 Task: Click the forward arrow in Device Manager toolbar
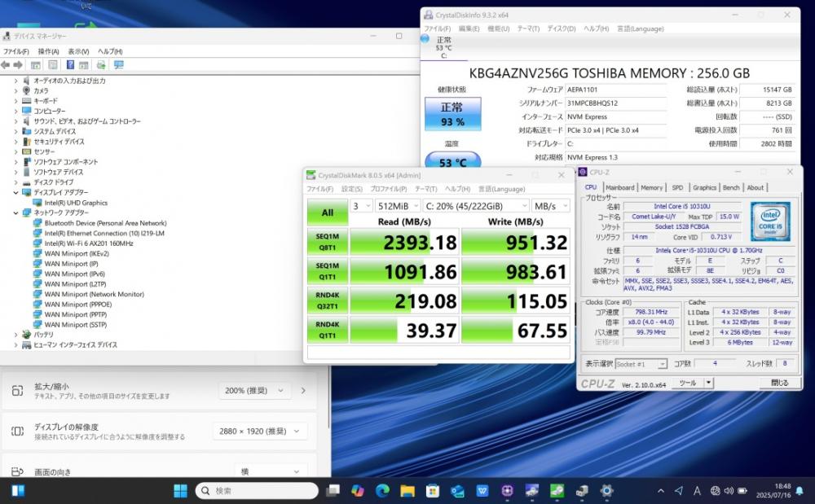pyautogui.click(x=18, y=65)
